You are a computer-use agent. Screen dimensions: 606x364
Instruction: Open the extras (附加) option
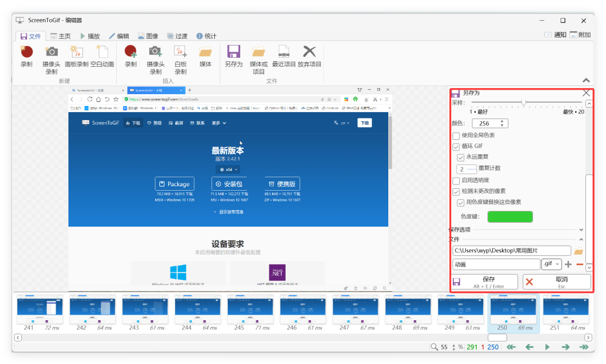click(x=580, y=35)
